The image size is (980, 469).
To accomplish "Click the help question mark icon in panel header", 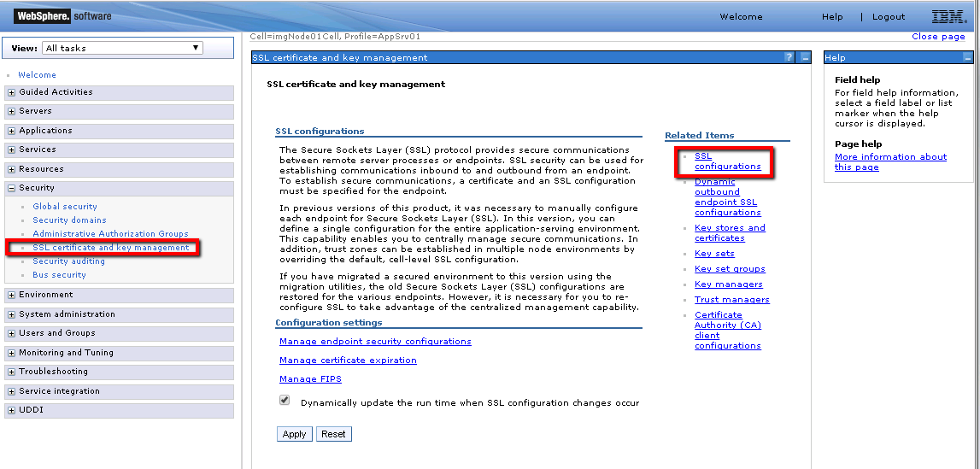I will [789, 57].
